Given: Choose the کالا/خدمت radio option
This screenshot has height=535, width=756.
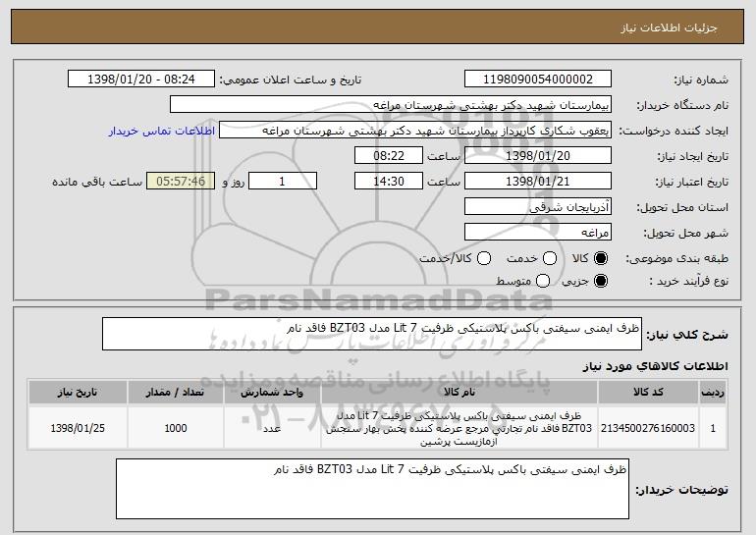Looking at the screenshot, I should coord(483,258).
